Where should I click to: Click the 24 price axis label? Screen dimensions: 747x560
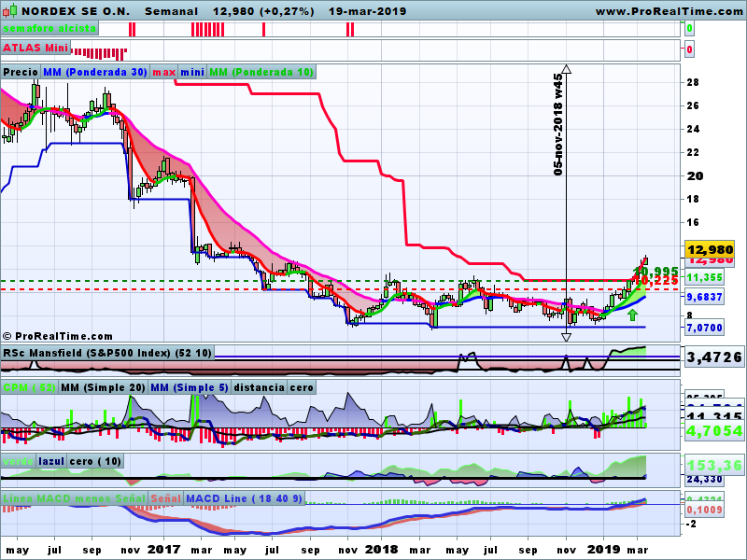click(x=693, y=129)
